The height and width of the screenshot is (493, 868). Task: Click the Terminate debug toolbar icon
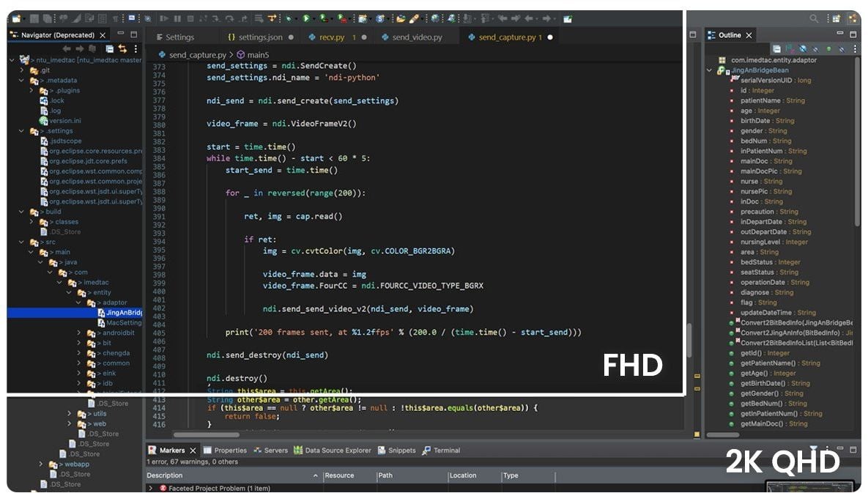click(x=190, y=18)
